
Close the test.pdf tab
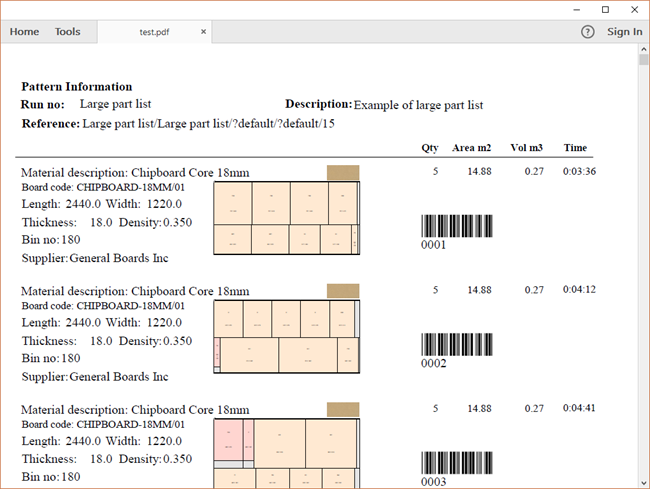click(204, 32)
